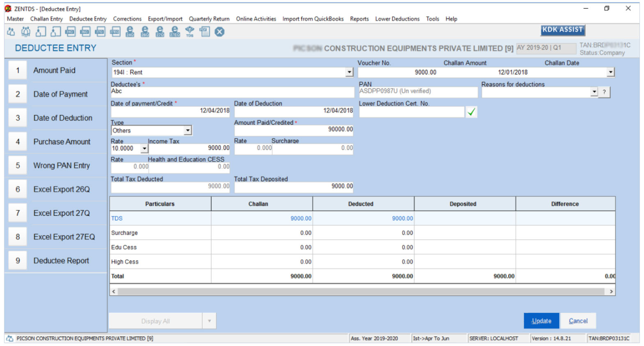This screenshot has width=644, height=346.
Task: Click the green checkmark beside Lower Deduction Cert. No.
Action: [x=471, y=112]
